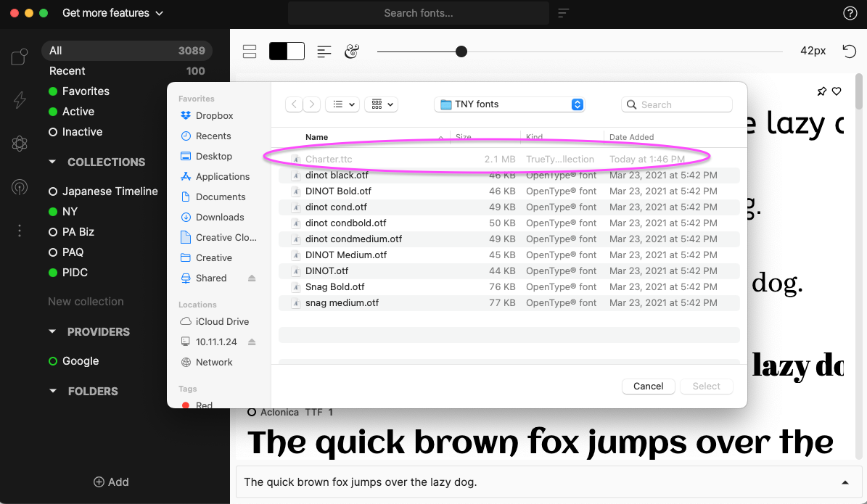Collapse the COLLECTIONS section
The width and height of the screenshot is (867, 504).
[52, 162]
